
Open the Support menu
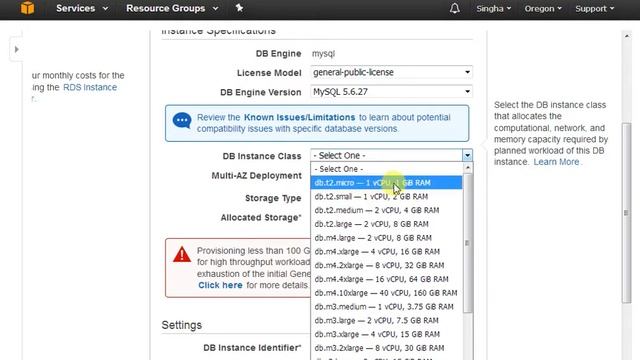[594, 9]
